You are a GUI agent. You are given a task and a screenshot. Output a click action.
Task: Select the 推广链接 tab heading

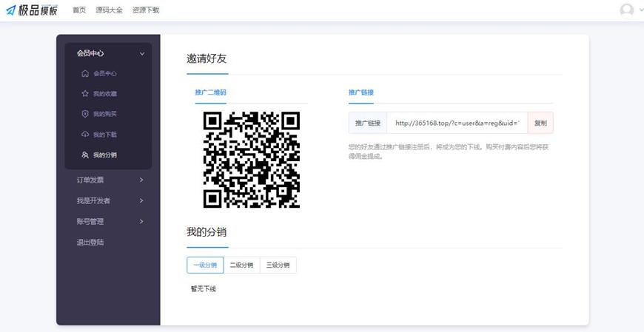(x=361, y=92)
